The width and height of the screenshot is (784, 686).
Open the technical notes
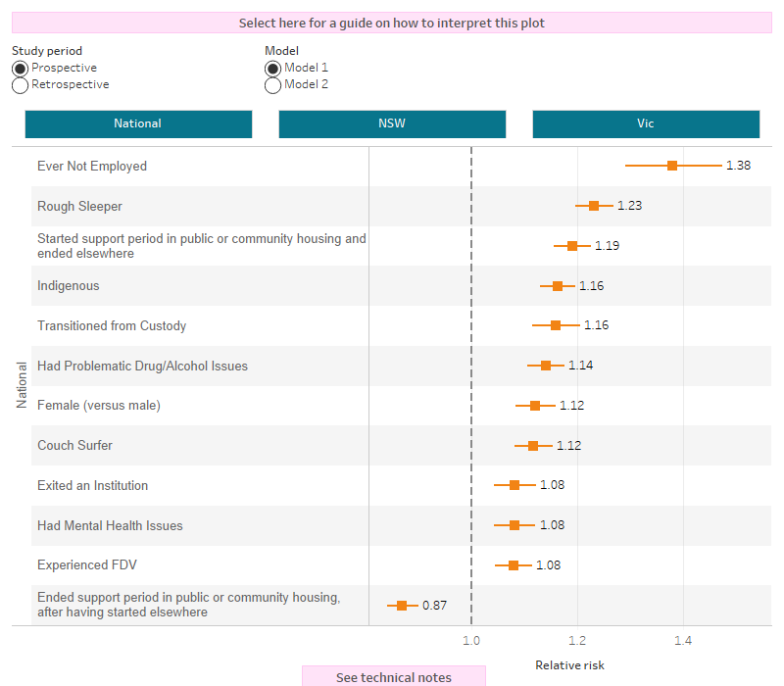coord(392,677)
